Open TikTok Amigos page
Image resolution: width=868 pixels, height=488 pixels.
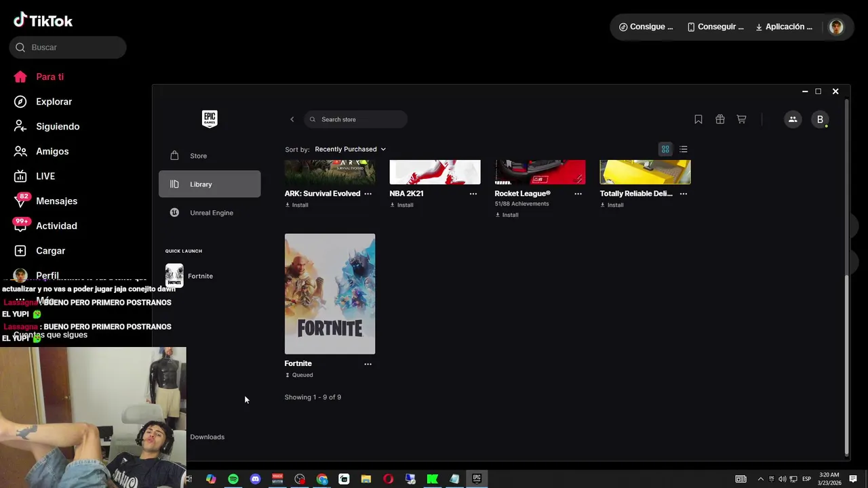(x=42, y=151)
